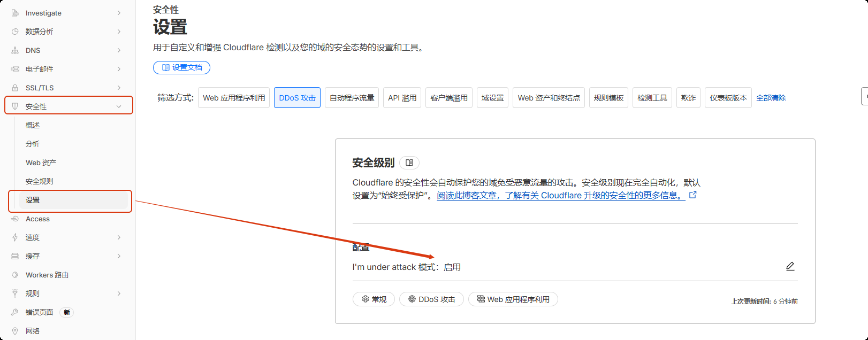Toggle the Web 应用程序利用 filter
Viewport: 868px width, 340px height.
click(x=234, y=98)
